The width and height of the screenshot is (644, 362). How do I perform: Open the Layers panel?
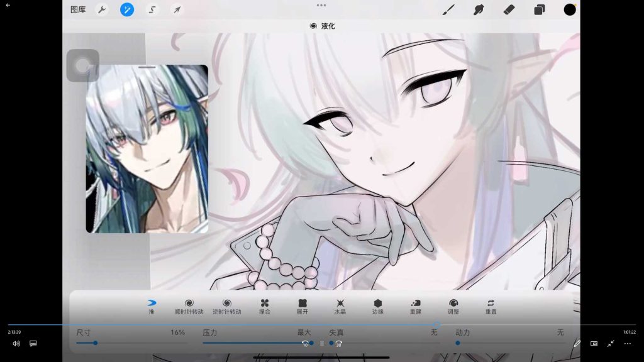[540, 9]
